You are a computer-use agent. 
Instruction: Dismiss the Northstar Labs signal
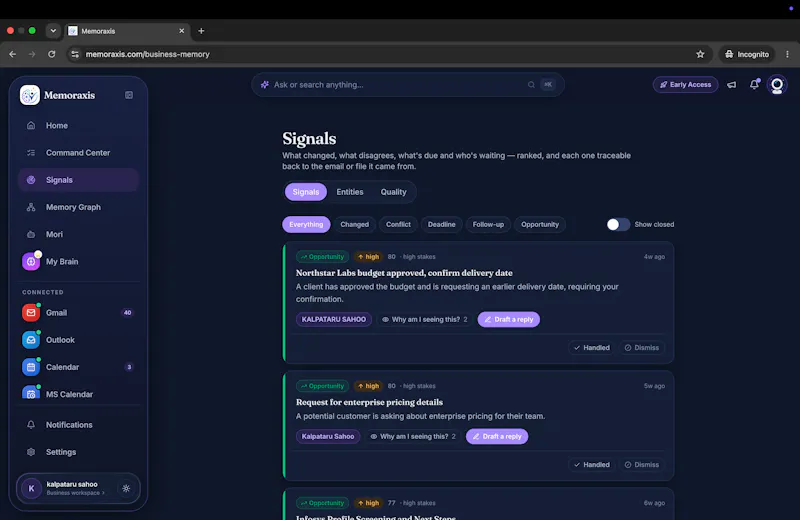642,348
